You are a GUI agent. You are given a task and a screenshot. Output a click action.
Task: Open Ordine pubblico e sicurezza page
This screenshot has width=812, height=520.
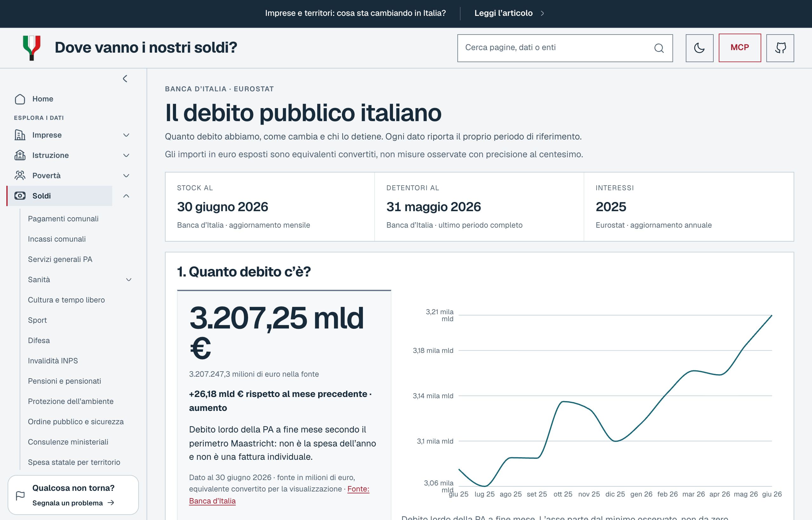tap(76, 421)
